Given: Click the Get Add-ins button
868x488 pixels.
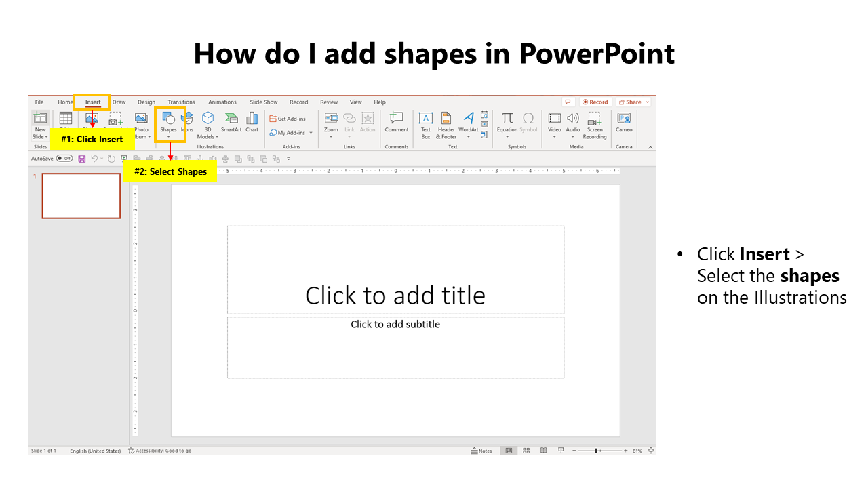Looking at the screenshot, I should pos(288,119).
